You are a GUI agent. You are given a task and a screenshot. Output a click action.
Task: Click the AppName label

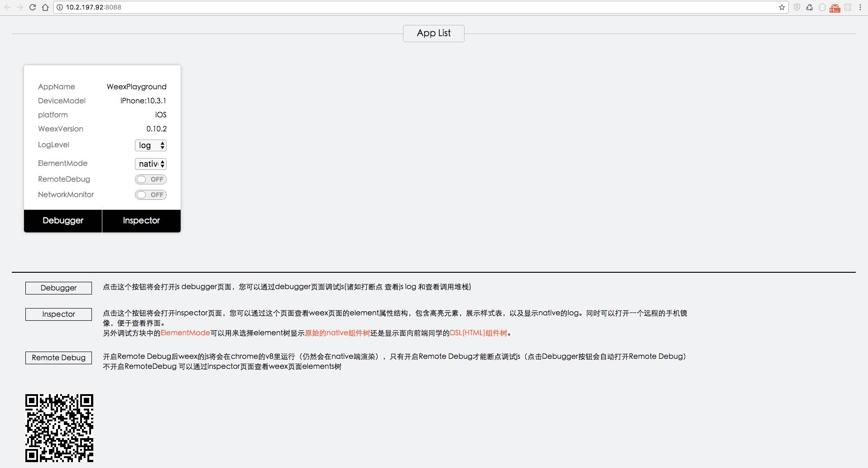[57, 87]
